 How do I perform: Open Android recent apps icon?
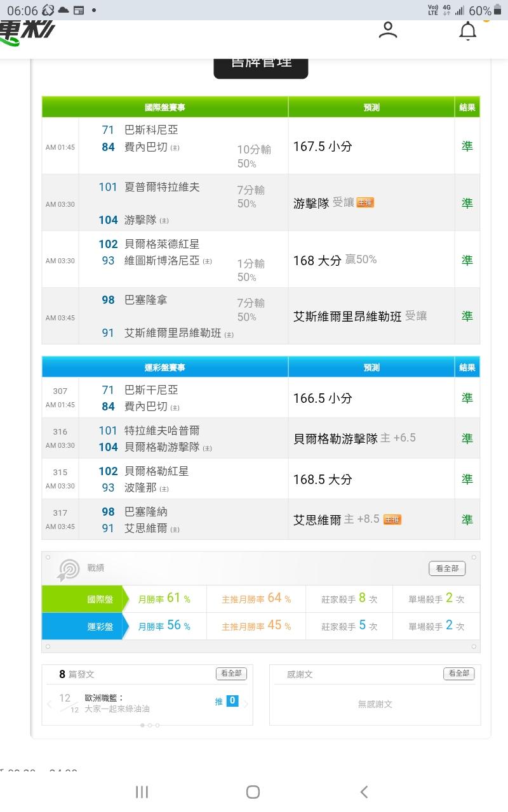coord(142,791)
